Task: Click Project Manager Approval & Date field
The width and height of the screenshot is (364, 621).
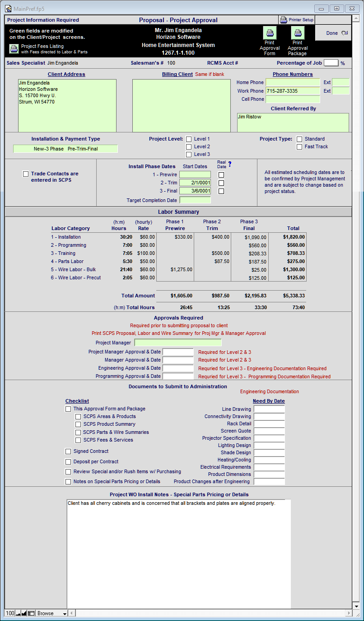Action: click(x=178, y=352)
